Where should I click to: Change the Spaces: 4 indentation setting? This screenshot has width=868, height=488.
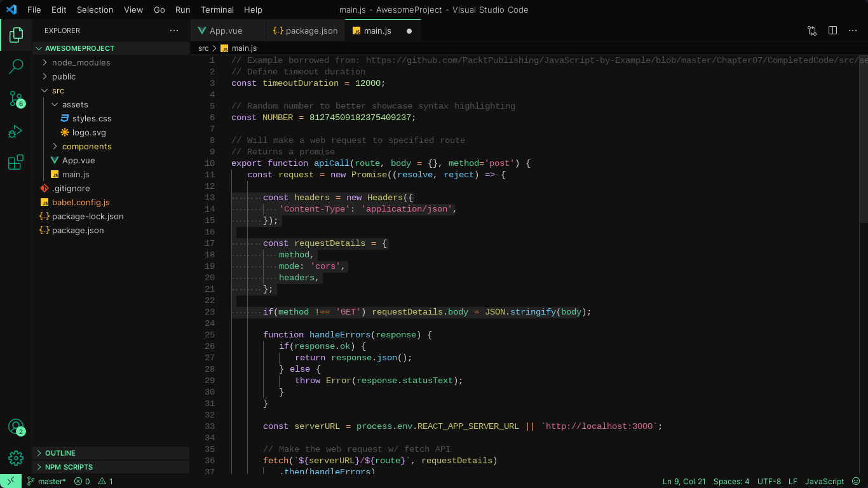click(x=731, y=482)
